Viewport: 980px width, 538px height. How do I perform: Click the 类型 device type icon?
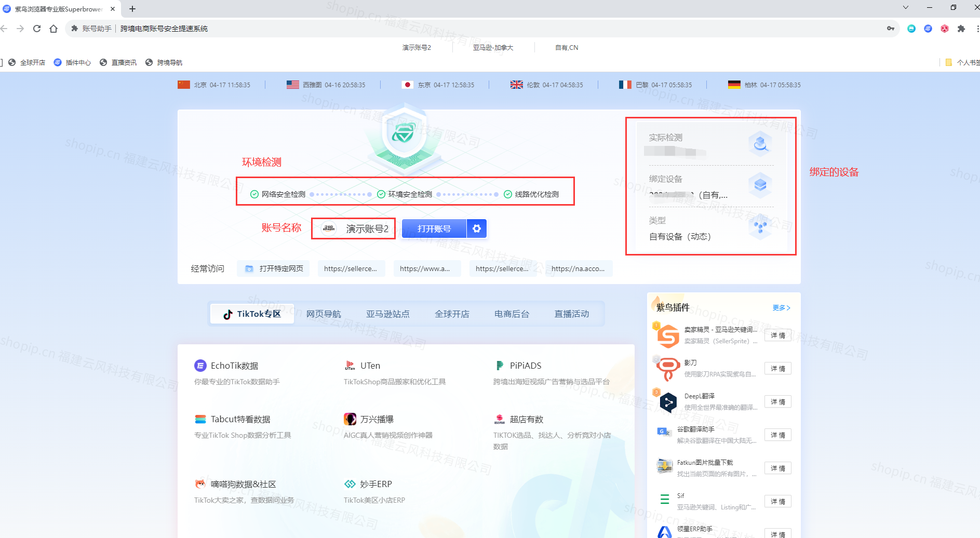tap(760, 226)
